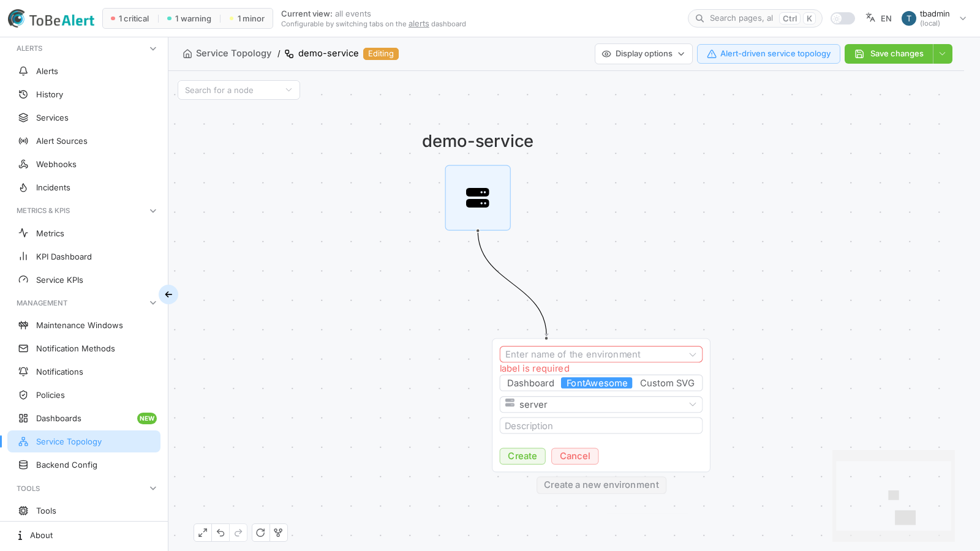
Task: Open the Search for a node dropdown
Action: click(239, 90)
